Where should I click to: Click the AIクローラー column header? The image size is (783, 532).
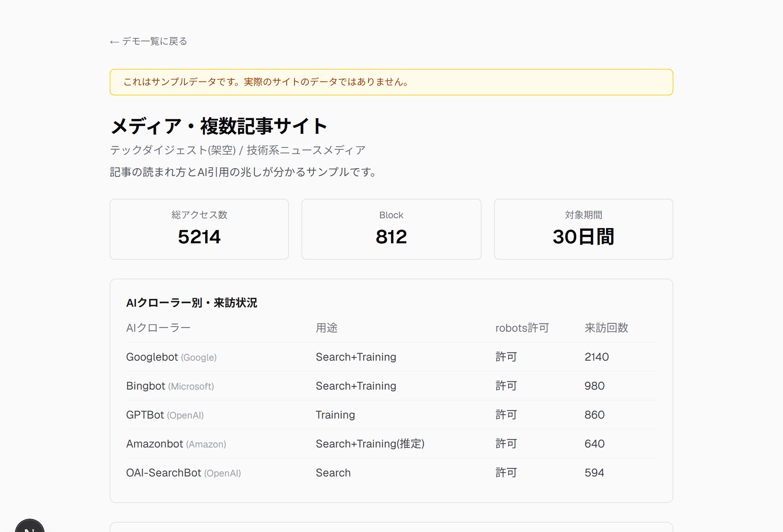158,328
